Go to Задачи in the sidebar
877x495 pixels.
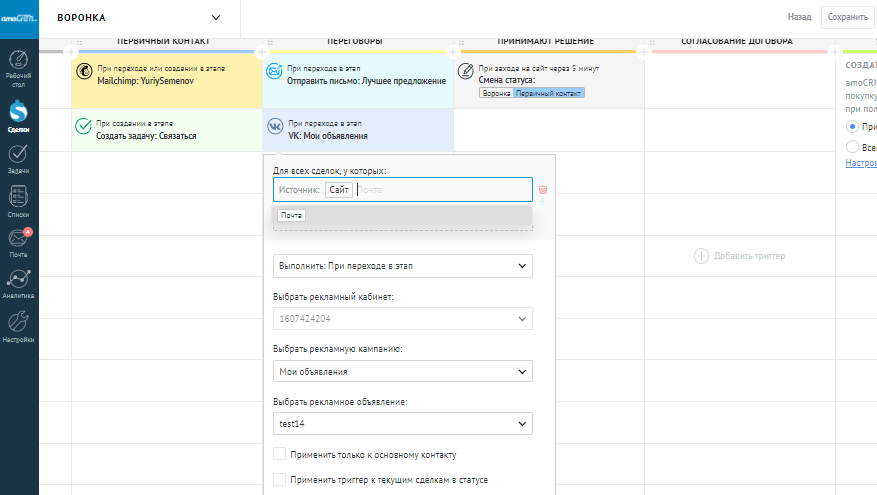point(18,158)
